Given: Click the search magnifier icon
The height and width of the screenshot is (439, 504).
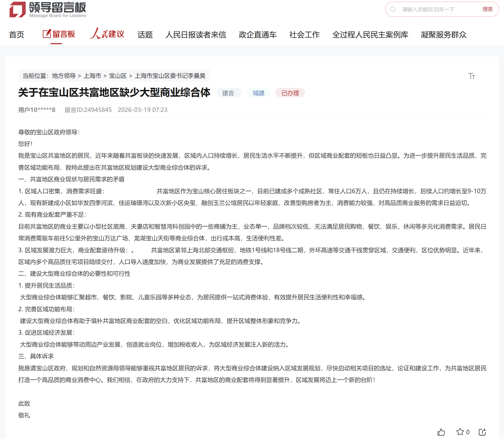Looking at the screenshot, I should 393,9.
